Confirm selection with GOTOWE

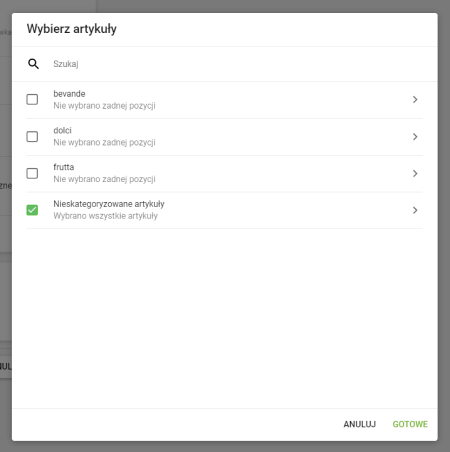(410, 424)
